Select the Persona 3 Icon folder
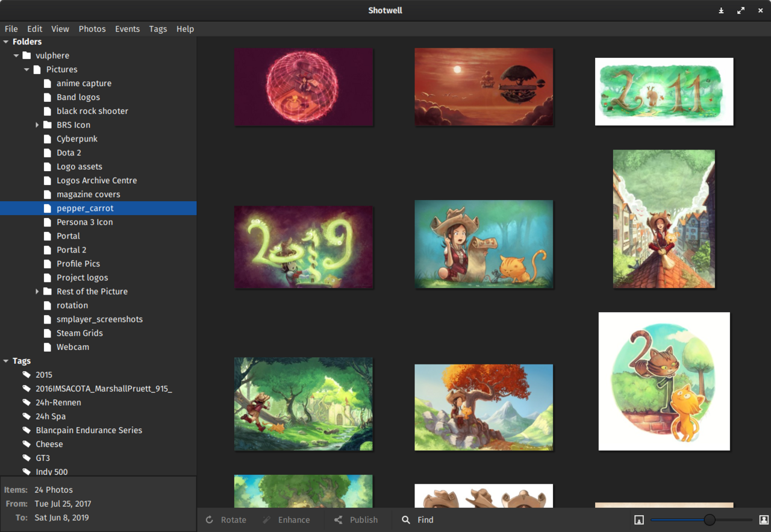Screen dimensions: 771x532 pos(85,222)
